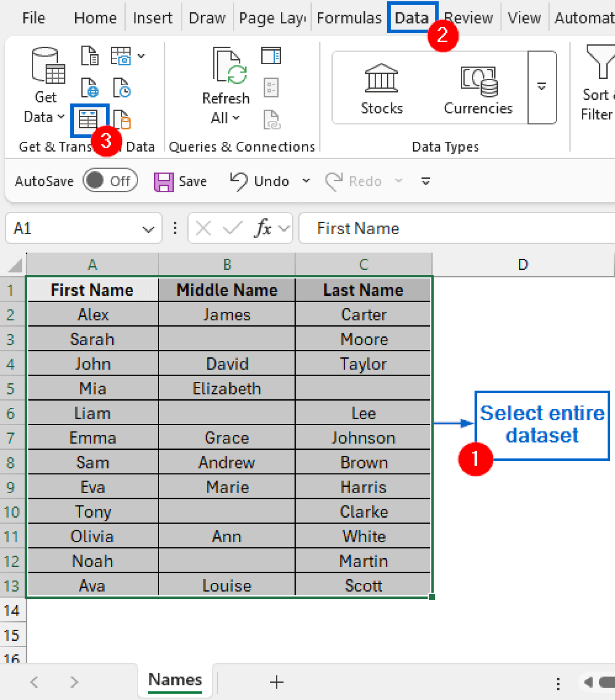Click inside the formula bar

(x=456, y=228)
